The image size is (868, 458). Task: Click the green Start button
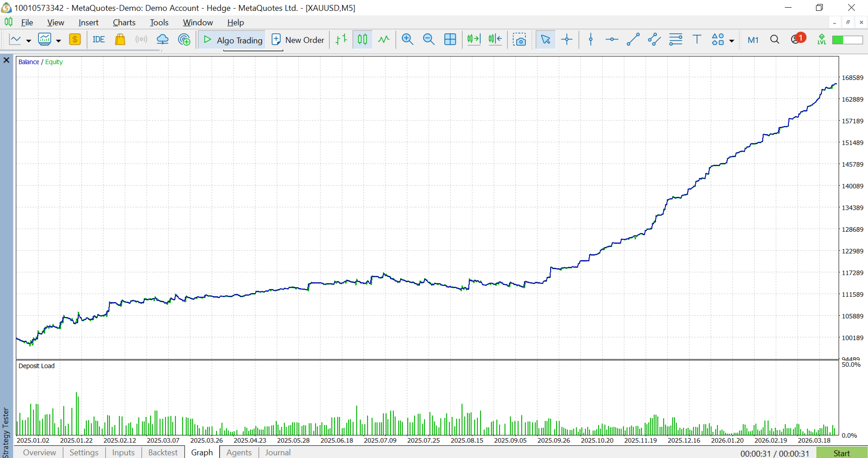click(842, 453)
